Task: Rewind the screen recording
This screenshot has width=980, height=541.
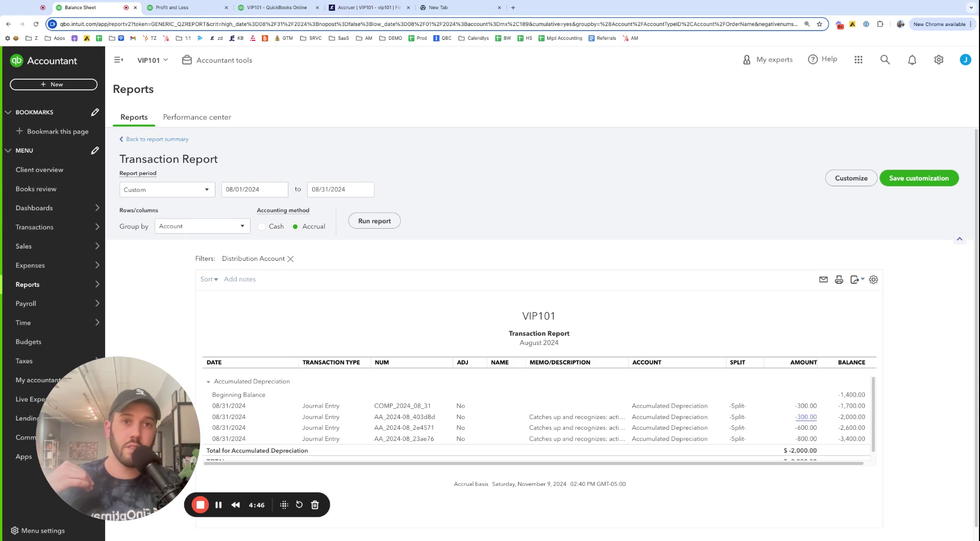Action: pos(235,505)
